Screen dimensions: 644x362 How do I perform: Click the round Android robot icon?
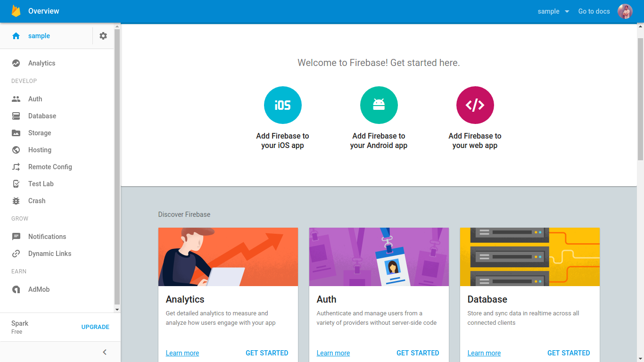379,105
